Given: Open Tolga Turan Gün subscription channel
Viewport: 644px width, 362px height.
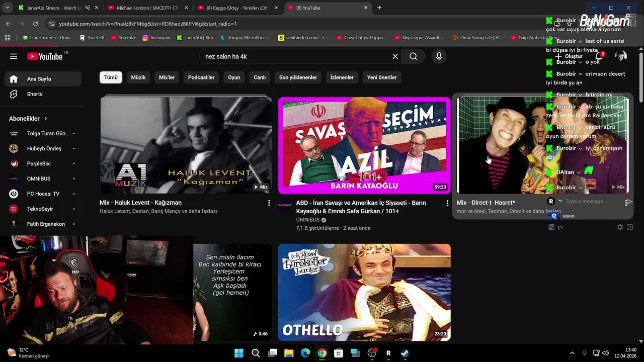Looking at the screenshot, I should (43, 133).
